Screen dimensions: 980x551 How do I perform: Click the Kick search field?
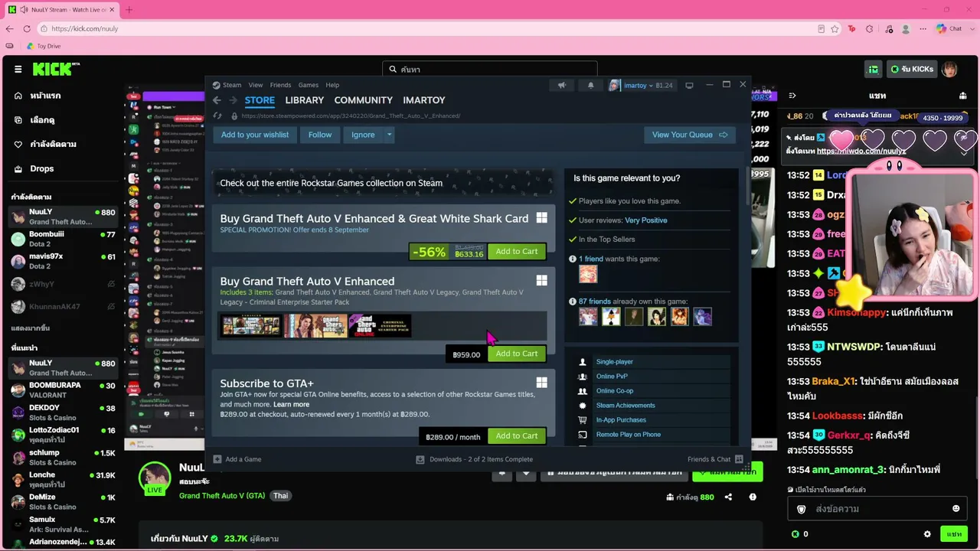(490, 69)
